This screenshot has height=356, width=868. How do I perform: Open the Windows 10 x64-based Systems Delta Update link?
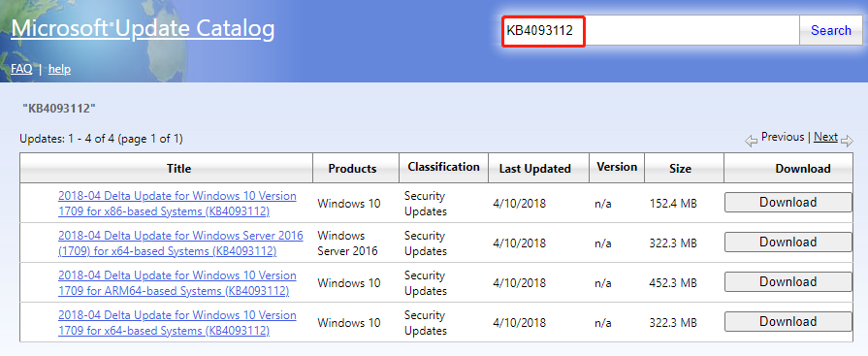tap(177, 323)
